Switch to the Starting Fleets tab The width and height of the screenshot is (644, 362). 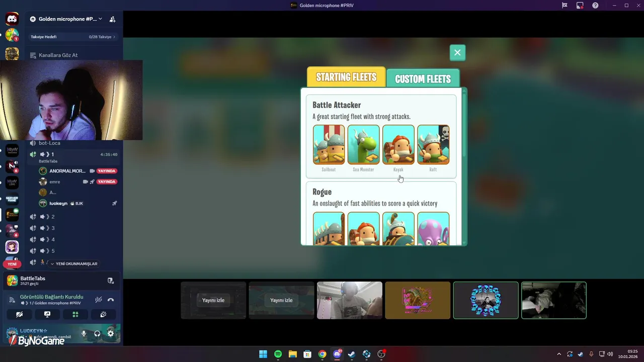coord(346,77)
